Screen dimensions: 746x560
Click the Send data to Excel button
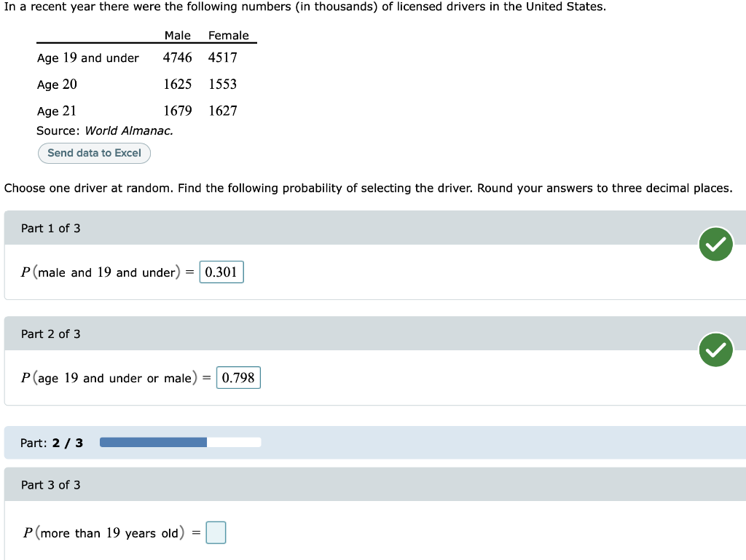click(94, 153)
